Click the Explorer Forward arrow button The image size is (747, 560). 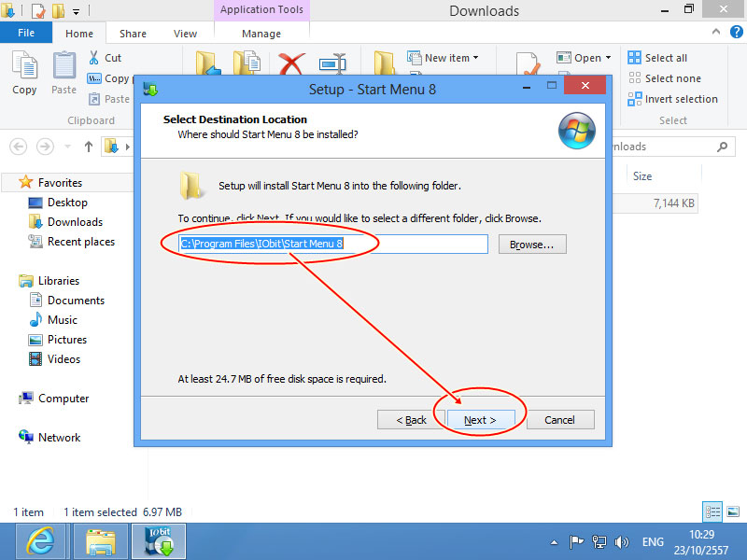[45, 147]
